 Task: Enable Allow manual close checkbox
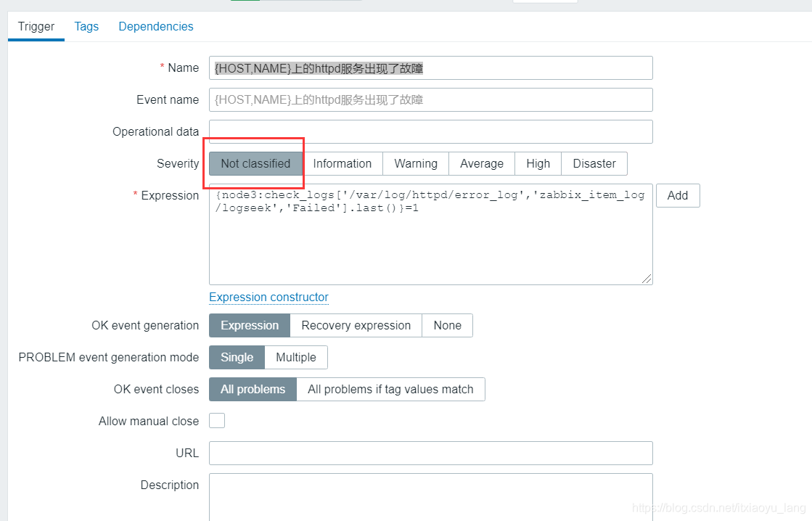click(217, 421)
